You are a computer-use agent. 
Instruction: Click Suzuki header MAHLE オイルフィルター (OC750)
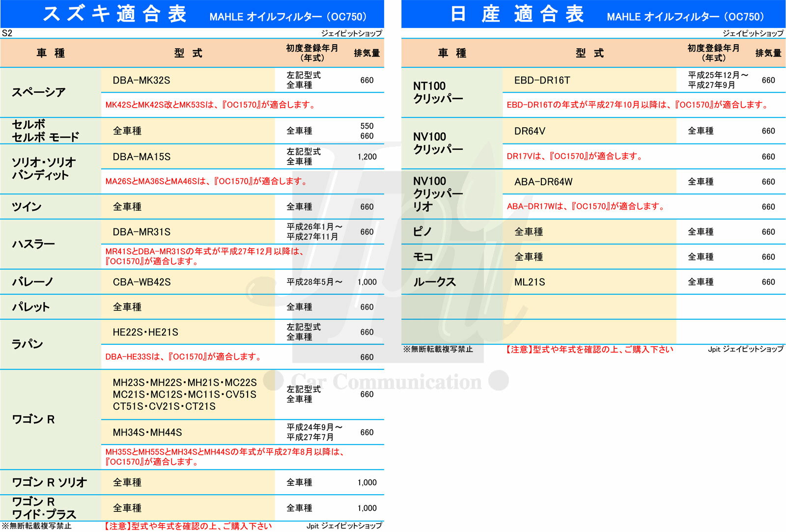point(288,17)
